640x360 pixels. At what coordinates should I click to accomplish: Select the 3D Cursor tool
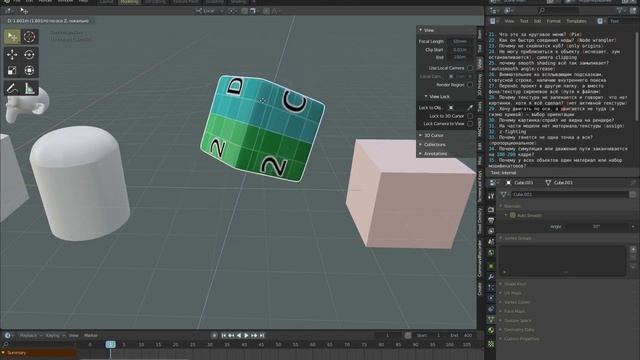29,37
